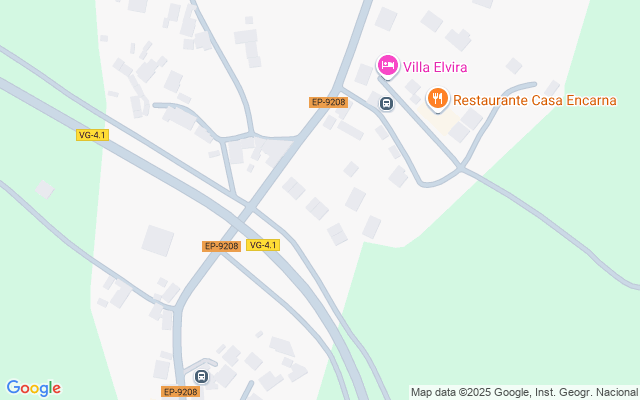
Task: Click the VG-4.1 shield bordering the west green area
Action: 92,135
